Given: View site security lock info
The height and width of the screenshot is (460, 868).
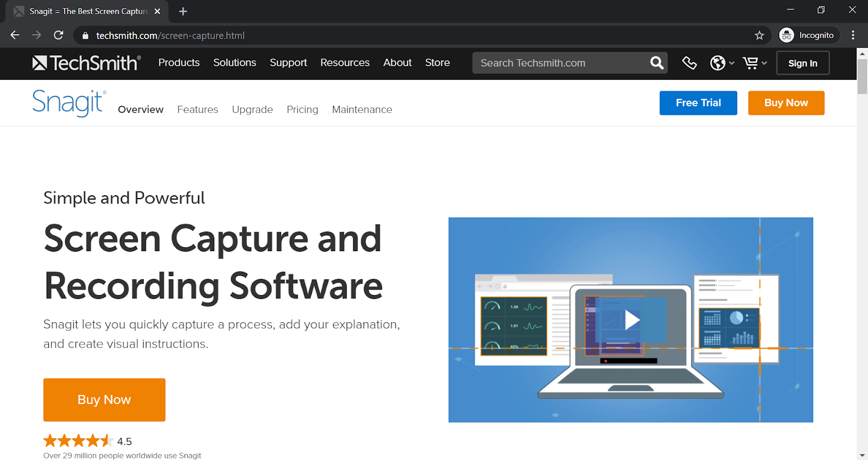Looking at the screenshot, I should 85,36.
